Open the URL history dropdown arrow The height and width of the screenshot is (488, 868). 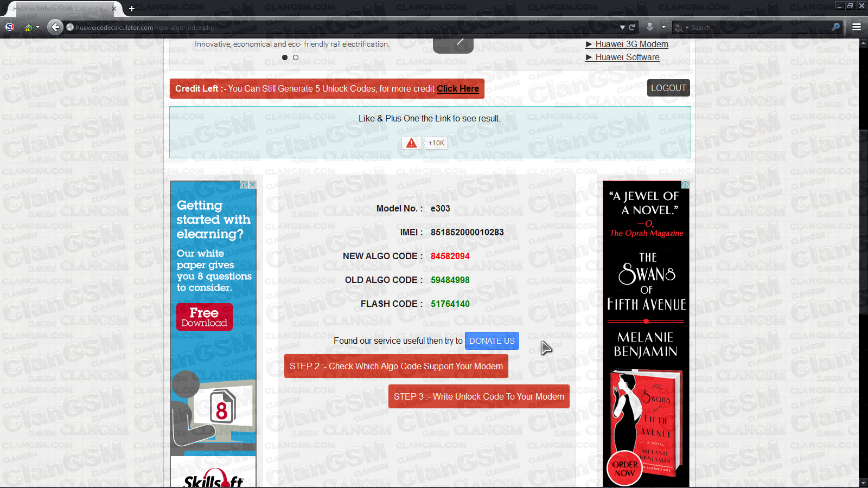tap(622, 27)
